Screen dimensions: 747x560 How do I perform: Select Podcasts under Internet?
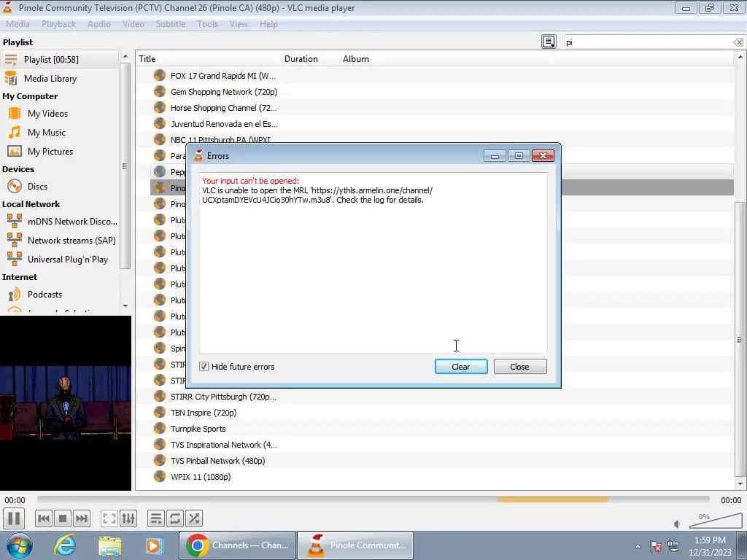59,295
